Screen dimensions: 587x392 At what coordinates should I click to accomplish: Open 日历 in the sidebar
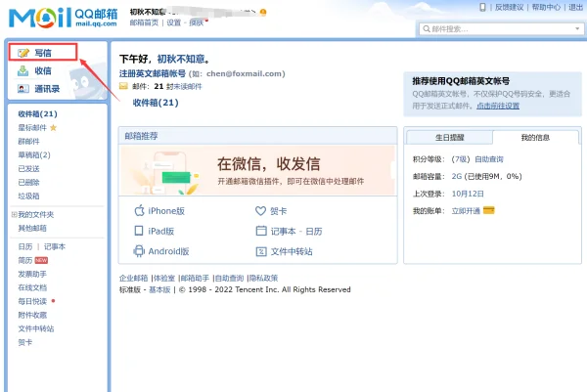[x=25, y=247]
